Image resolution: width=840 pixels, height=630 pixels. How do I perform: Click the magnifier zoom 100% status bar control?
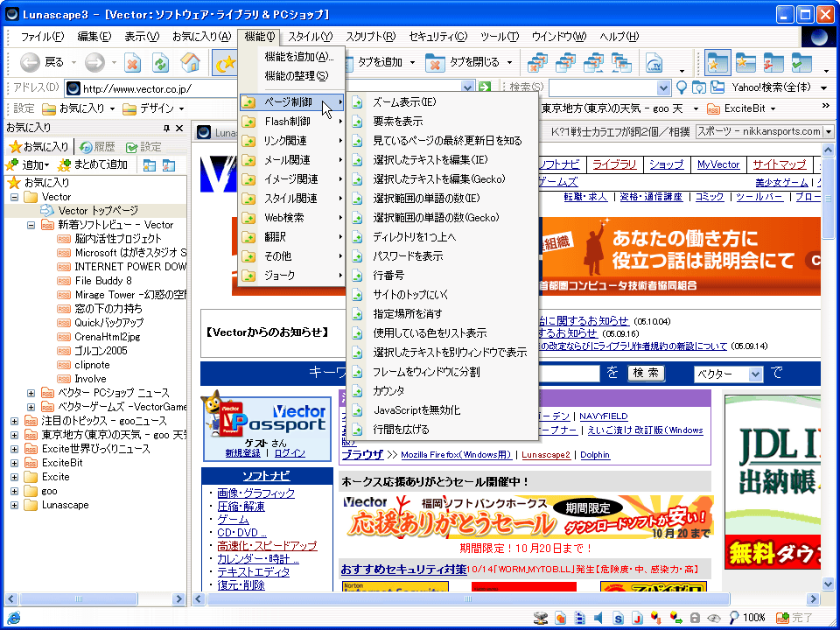coord(746,618)
